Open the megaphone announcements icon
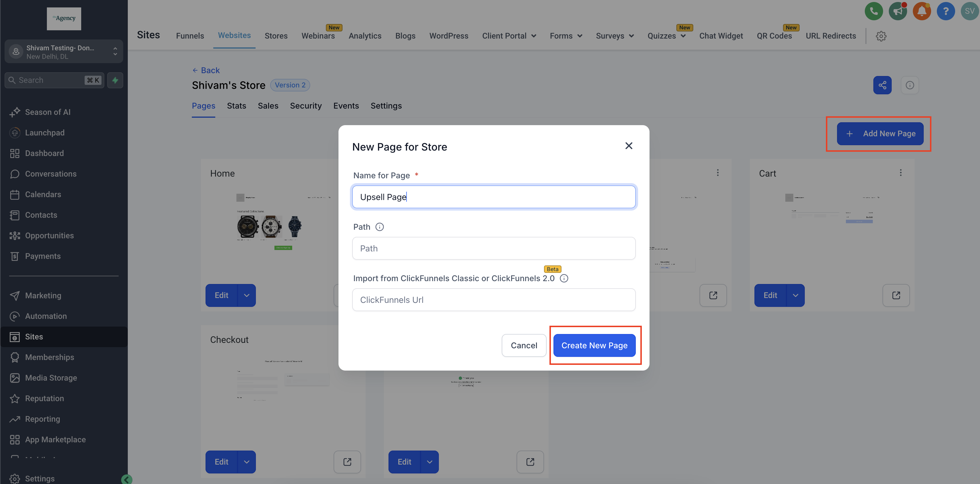The image size is (980, 484). tap(897, 11)
